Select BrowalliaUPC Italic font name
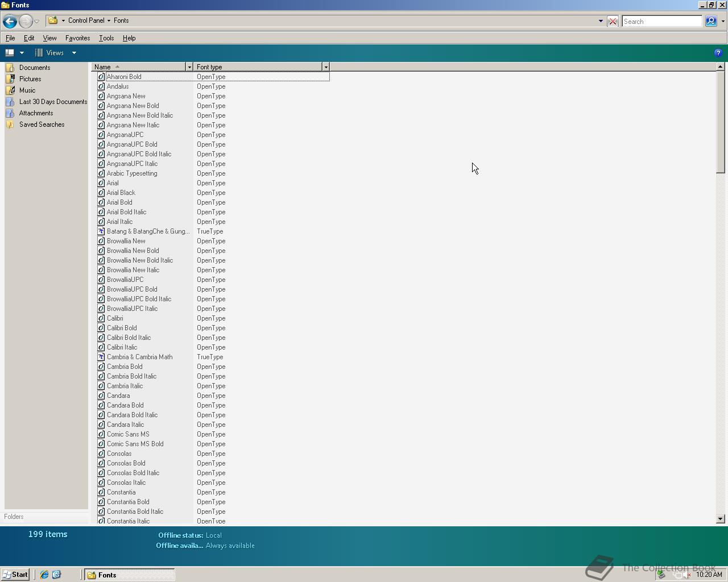 pyautogui.click(x=132, y=309)
